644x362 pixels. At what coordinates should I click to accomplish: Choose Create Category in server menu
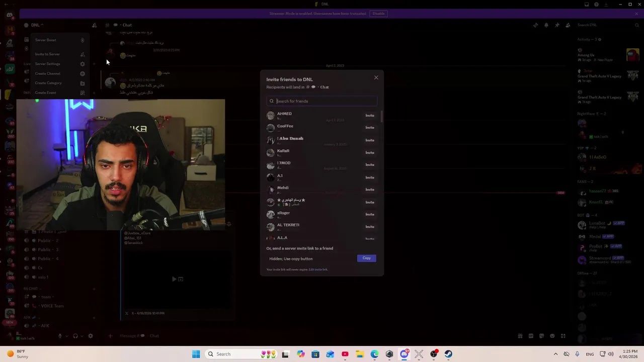click(60, 83)
